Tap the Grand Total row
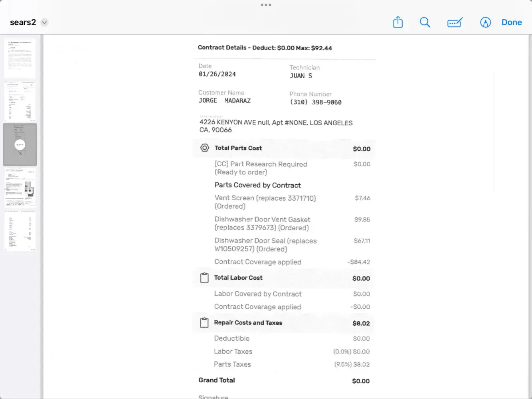Image resolution: width=532 pixels, height=399 pixels. pyautogui.click(x=284, y=381)
